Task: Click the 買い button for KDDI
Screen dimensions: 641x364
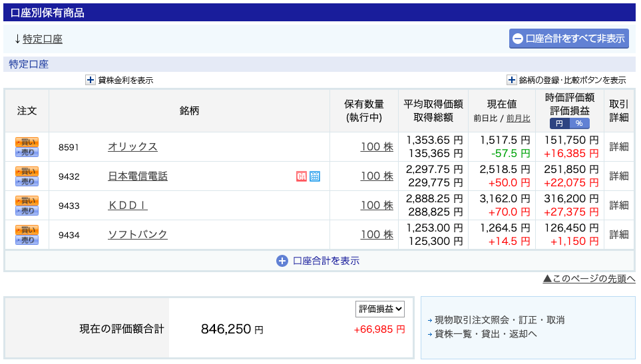Action: pos(27,200)
